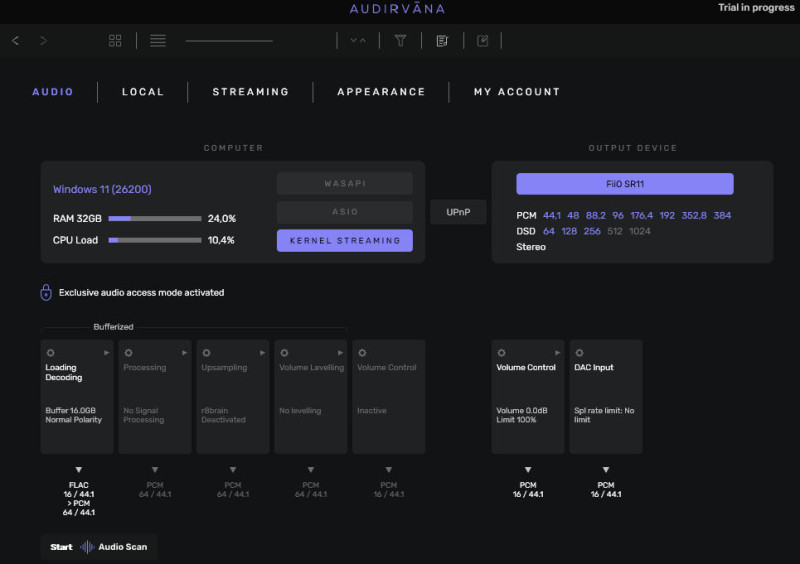Click the sort order arrows icon
This screenshot has height=564, width=800.
(358, 41)
